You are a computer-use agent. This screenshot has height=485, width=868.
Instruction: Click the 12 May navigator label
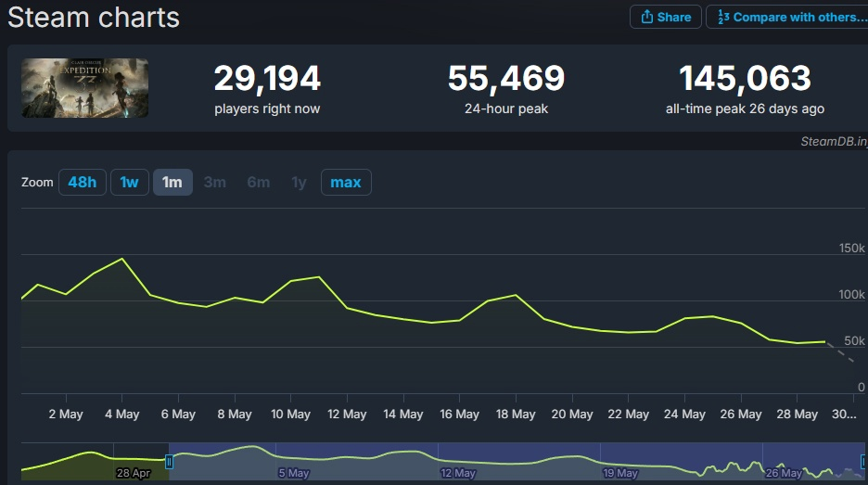click(458, 473)
